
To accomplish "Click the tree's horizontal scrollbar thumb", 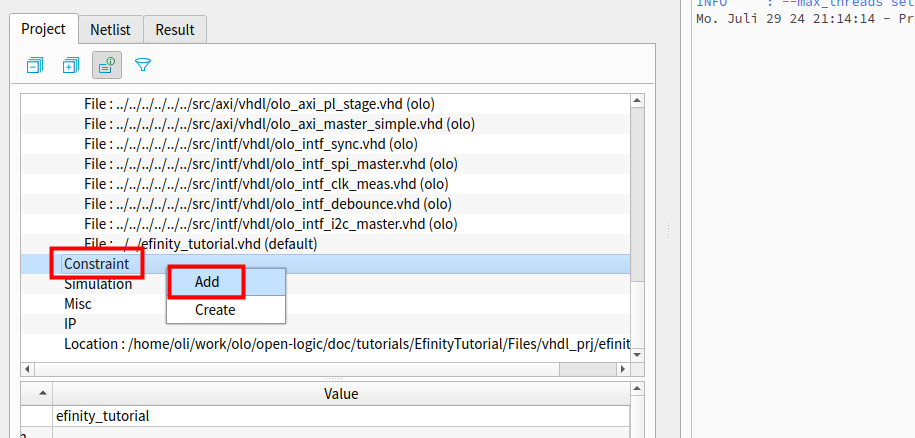I will pyautogui.click(x=296, y=369).
